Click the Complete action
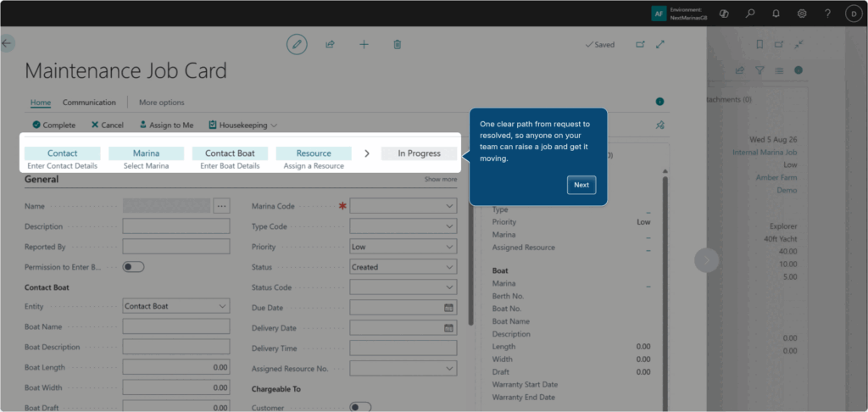Image resolution: width=868 pixels, height=412 pixels. (53, 125)
